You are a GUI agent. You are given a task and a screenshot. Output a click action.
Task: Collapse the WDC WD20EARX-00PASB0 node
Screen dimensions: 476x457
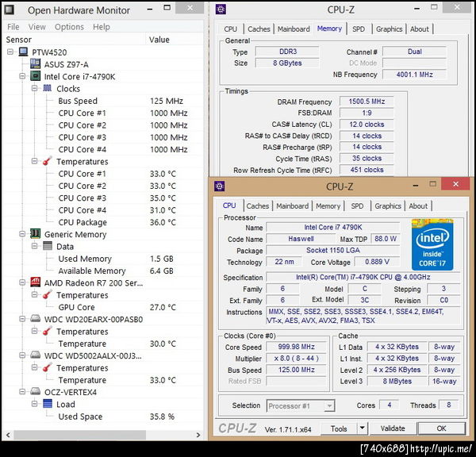(x=22, y=319)
